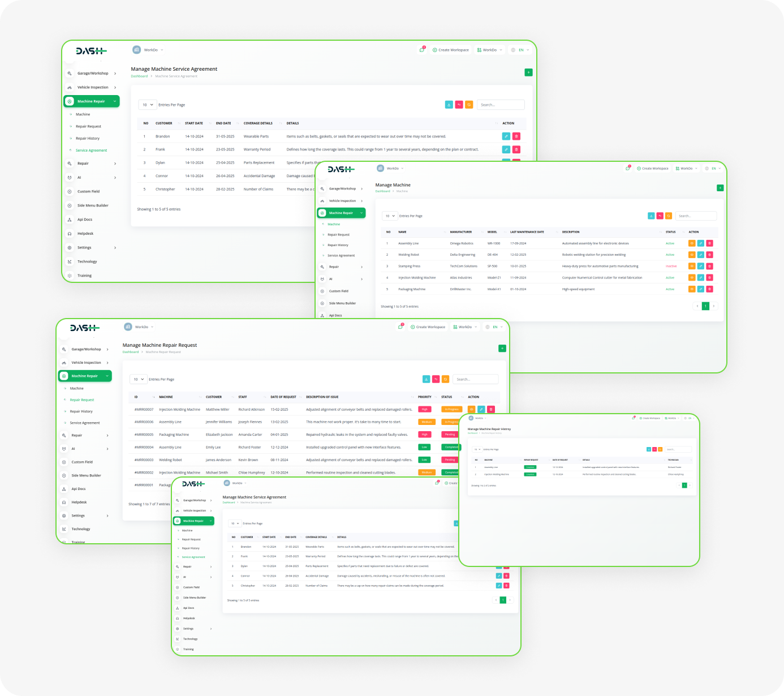Open Service Agreement in Manage Machine sidebar
784x696 pixels.
341,256
